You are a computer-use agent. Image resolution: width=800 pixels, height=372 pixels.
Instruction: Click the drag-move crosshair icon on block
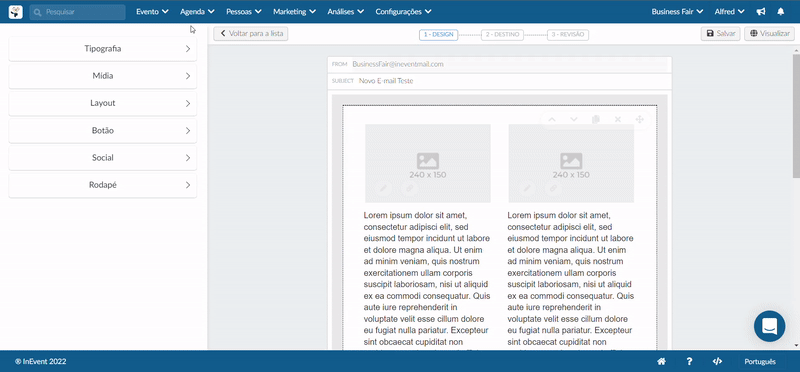point(639,119)
